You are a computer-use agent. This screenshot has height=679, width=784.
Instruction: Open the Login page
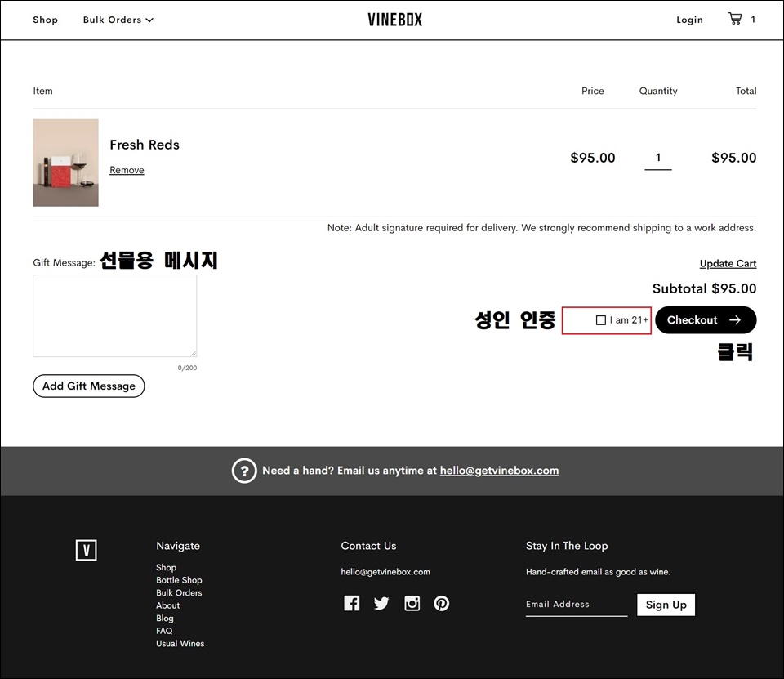pos(689,20)
